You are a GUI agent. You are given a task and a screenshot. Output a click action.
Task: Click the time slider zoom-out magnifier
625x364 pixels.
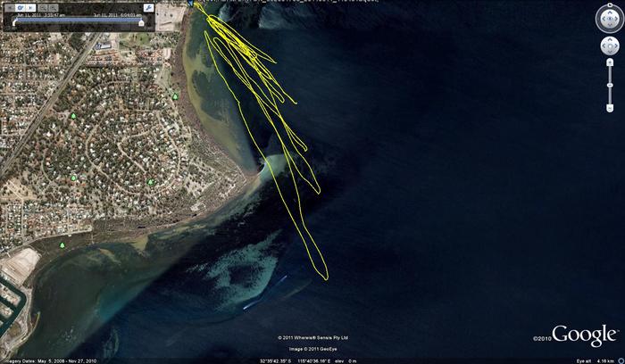(44, 7)
